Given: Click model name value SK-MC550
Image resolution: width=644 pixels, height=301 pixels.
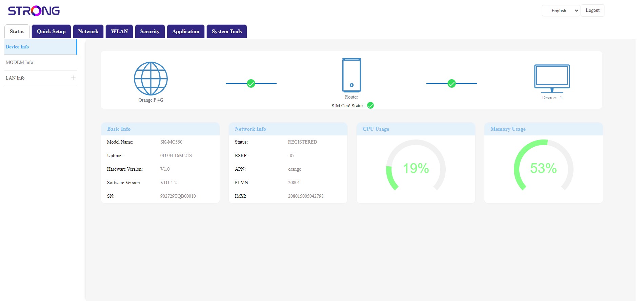Looking at the screenshot, I should [171, 142].
